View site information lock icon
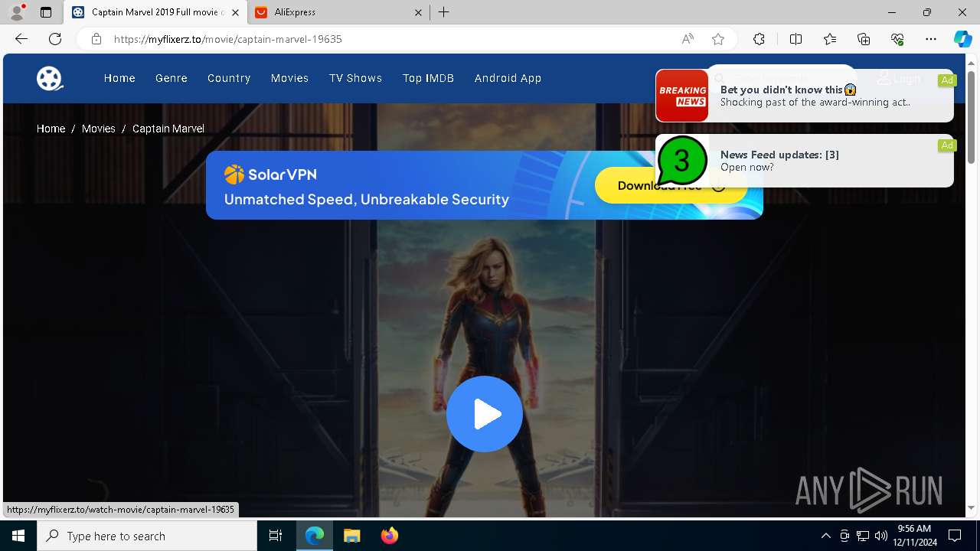Screen dimensions: 980x551 [96, 39]
